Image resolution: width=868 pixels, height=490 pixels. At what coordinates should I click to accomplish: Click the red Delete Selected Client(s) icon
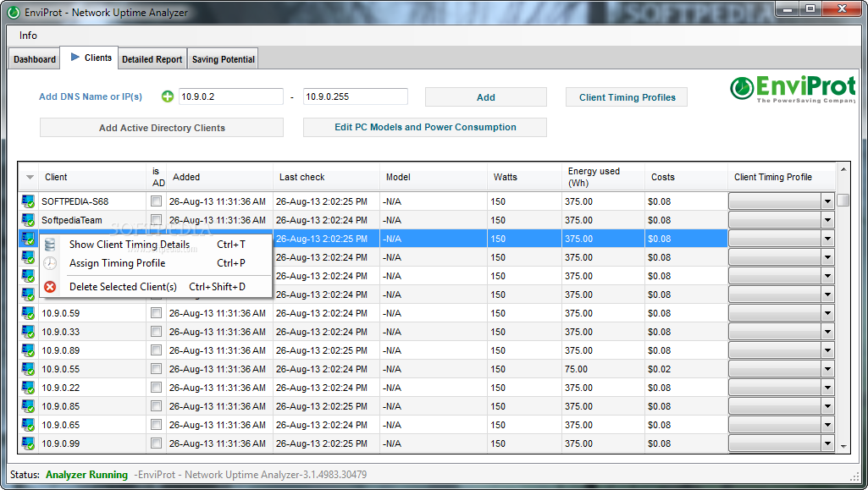pyautogui.click(x=50, y=287)
